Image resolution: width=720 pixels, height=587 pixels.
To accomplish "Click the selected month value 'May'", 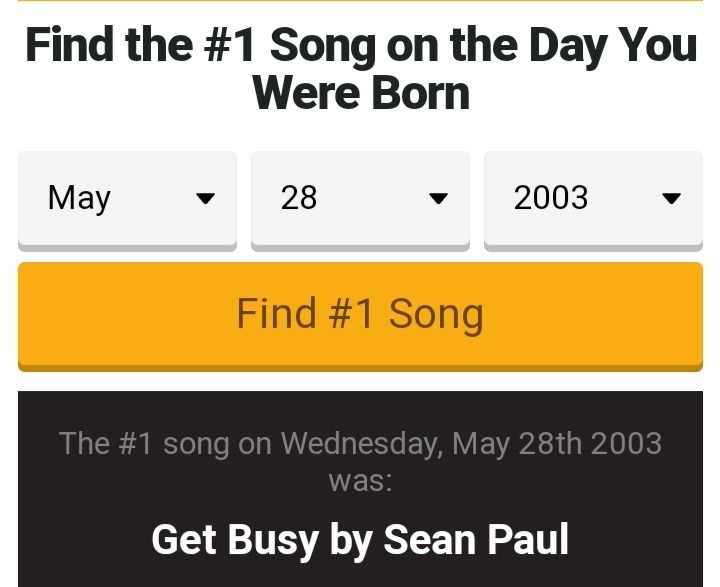I will point(79,198).
